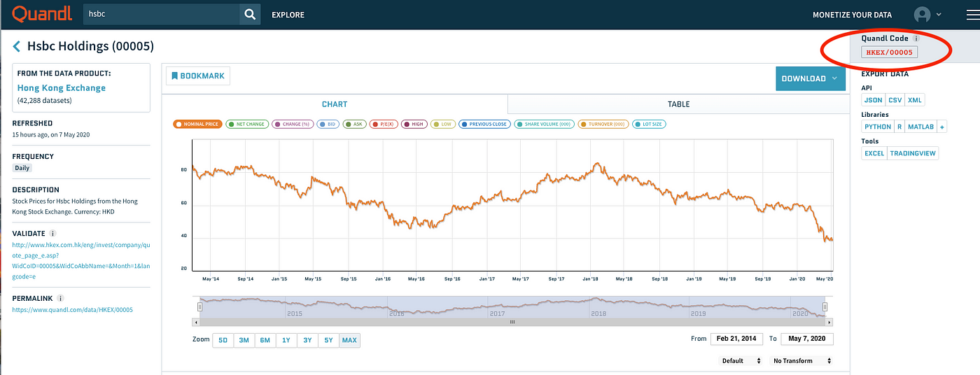Image resolution: width=980 pixels, height=375 pixels.
Task: Click the hsbc search field
Action: tap(162, 15)
